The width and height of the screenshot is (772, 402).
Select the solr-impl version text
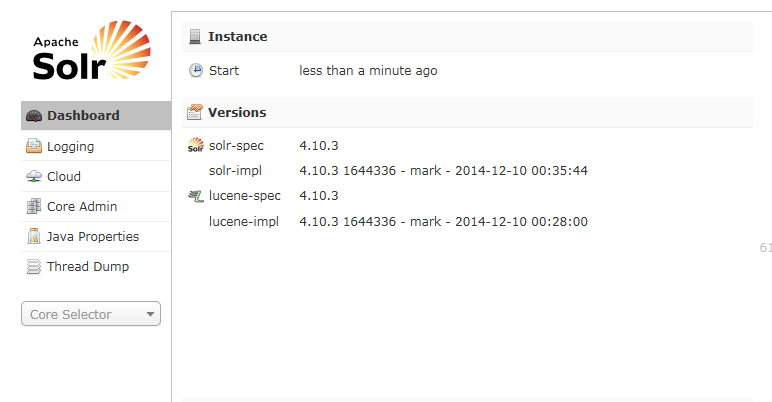[x=443, y=171]
